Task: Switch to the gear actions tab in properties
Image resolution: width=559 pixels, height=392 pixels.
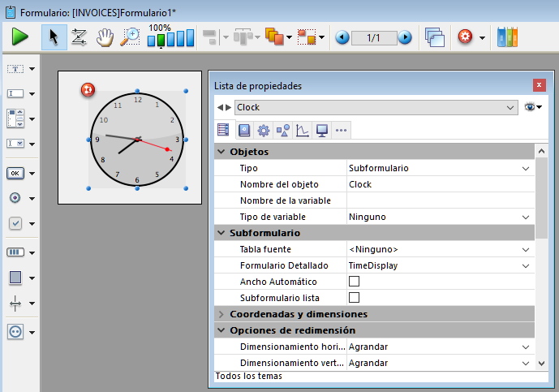Action: tap(264, 130)
